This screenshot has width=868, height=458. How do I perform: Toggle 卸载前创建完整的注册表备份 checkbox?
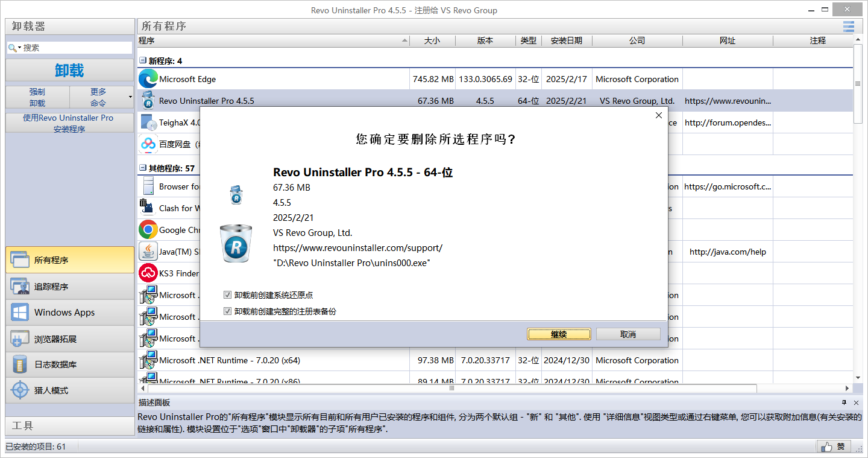227,311
